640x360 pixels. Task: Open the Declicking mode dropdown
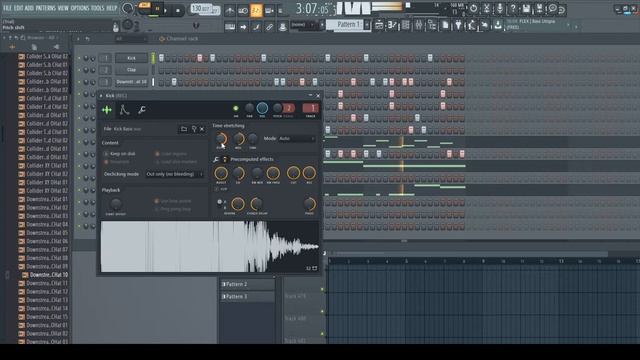pyautogui.click(x=174, y=174)
